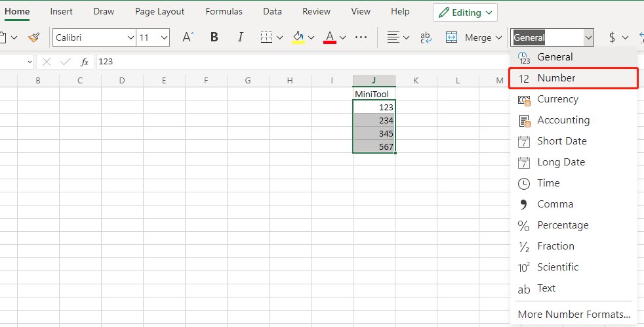Click the dollar Accounting Format icon
Screen dimensions: 644x327
(612, 37)
